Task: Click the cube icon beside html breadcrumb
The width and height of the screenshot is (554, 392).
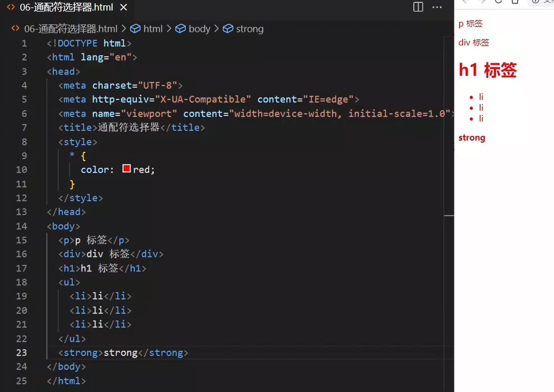Action: (135, 29)
